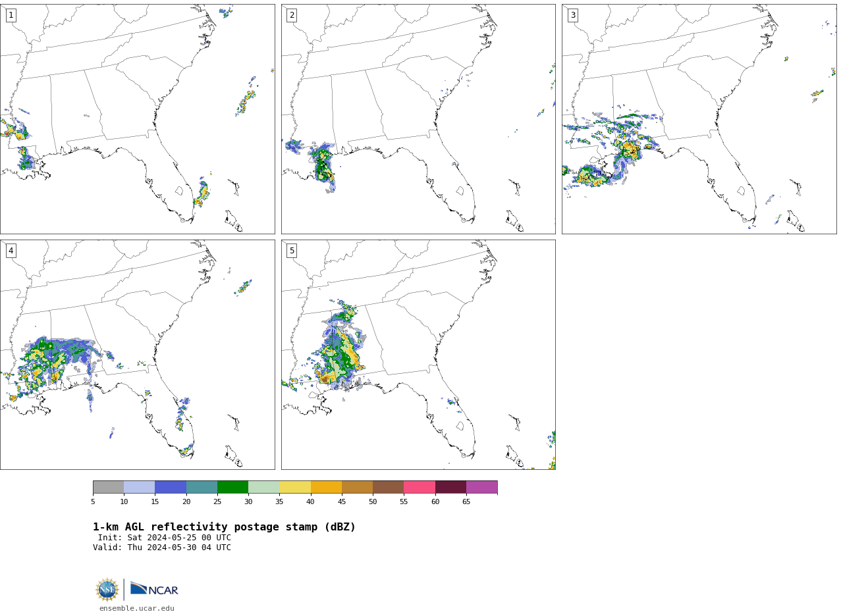Click the colorbar tick label 60
This screenshot has height=616, width=843.
pos(435,502)
